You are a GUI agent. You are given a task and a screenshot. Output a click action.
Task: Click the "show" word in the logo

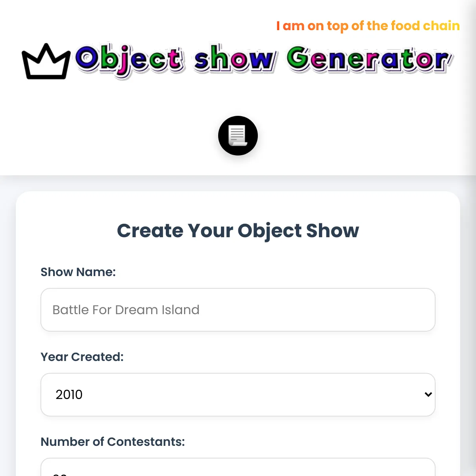(234, 60)
